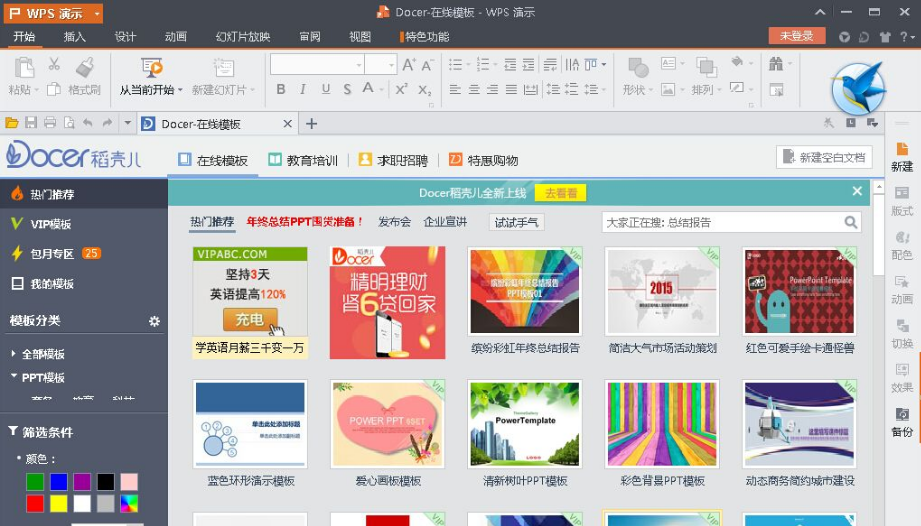Increase font size icon

click(x=409, y=65)
